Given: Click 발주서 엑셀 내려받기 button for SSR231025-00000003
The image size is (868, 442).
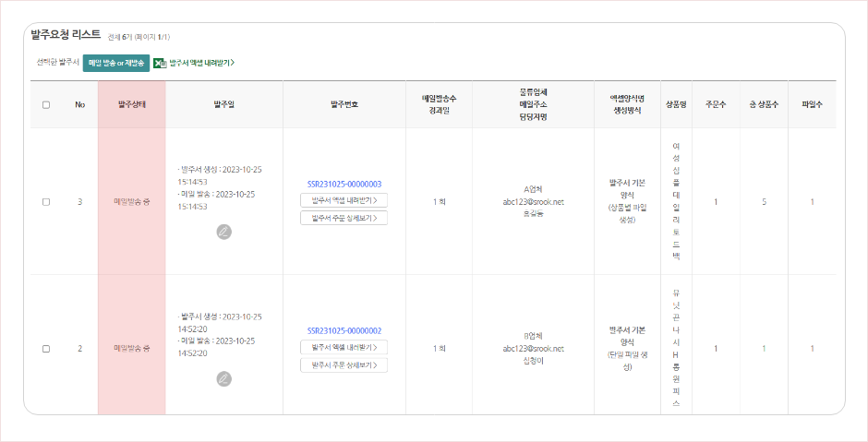Looking at the screenshot, I should point(344,200).
